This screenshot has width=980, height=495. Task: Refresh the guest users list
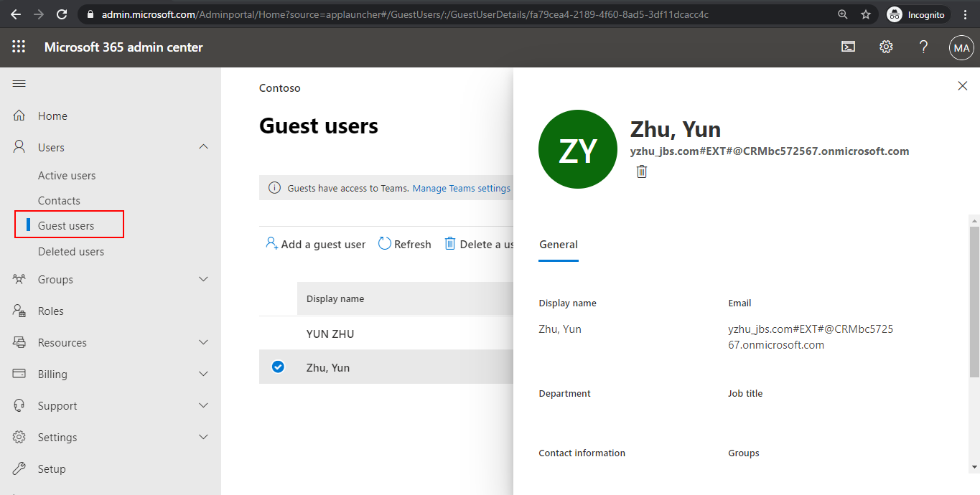coord(404,244)
